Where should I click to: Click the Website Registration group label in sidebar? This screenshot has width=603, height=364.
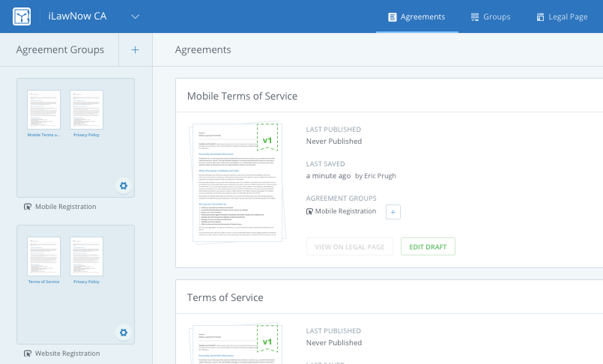67,354
